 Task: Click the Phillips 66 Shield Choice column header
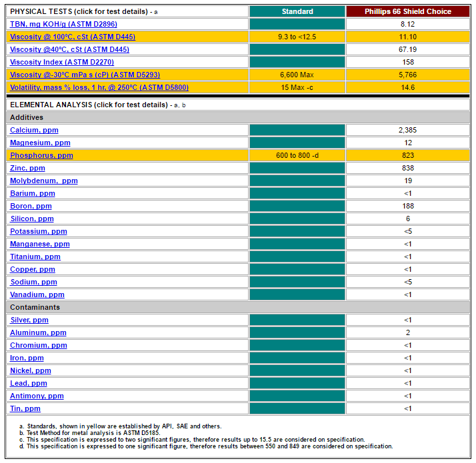coord(408,11)
